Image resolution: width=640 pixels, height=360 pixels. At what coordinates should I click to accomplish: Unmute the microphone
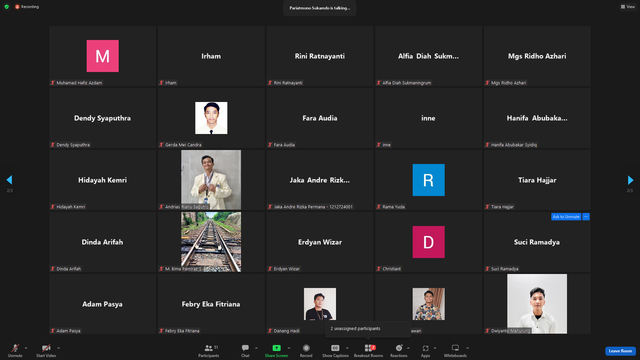coord(15,350)
